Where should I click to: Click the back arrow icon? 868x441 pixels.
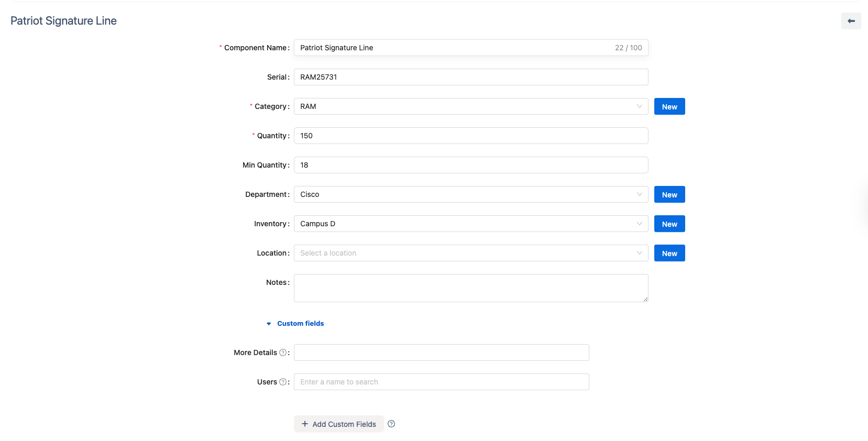point(851,21)
